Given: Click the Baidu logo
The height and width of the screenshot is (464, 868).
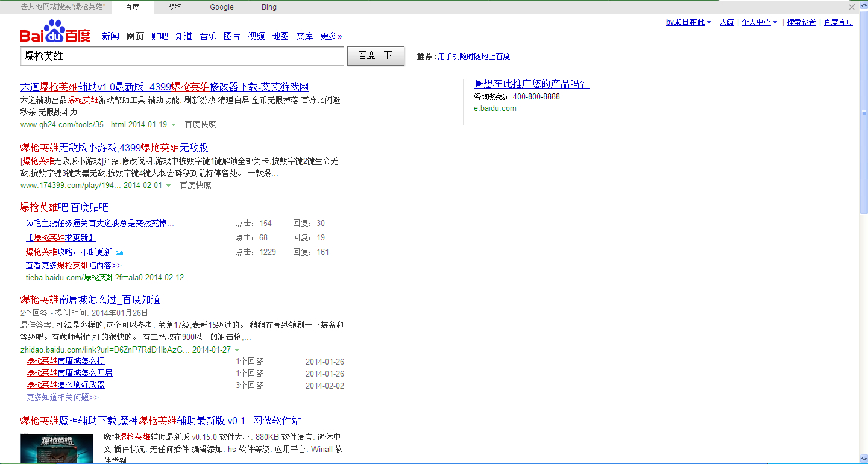Looking at the screenshot, I should tap(55, 31).
